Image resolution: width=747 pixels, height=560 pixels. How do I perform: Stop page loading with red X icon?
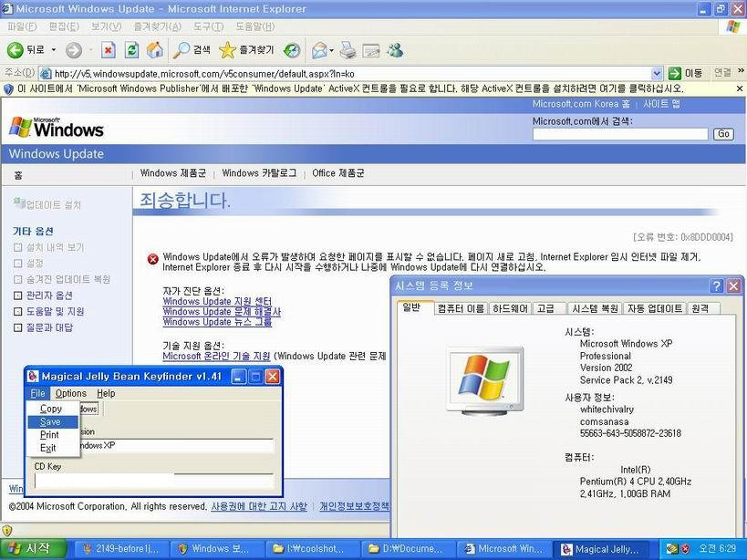pyautogui.click(x=109, y=50)
